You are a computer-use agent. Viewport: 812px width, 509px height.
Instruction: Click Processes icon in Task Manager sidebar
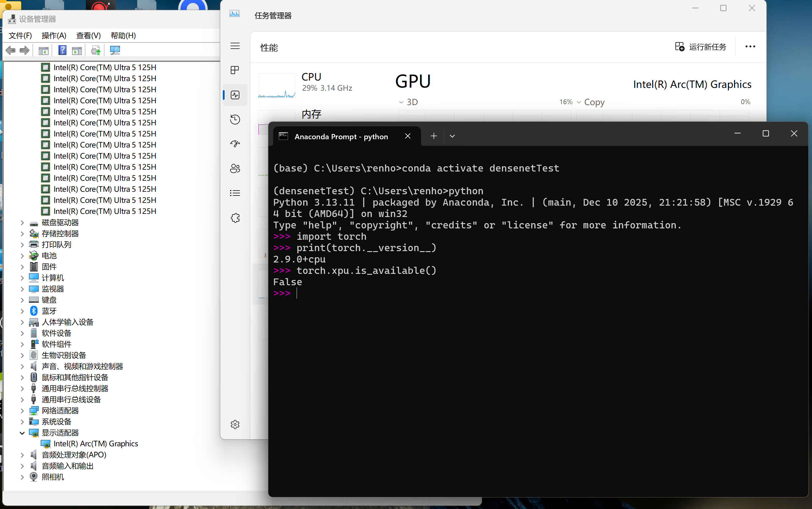click(235, 70)
